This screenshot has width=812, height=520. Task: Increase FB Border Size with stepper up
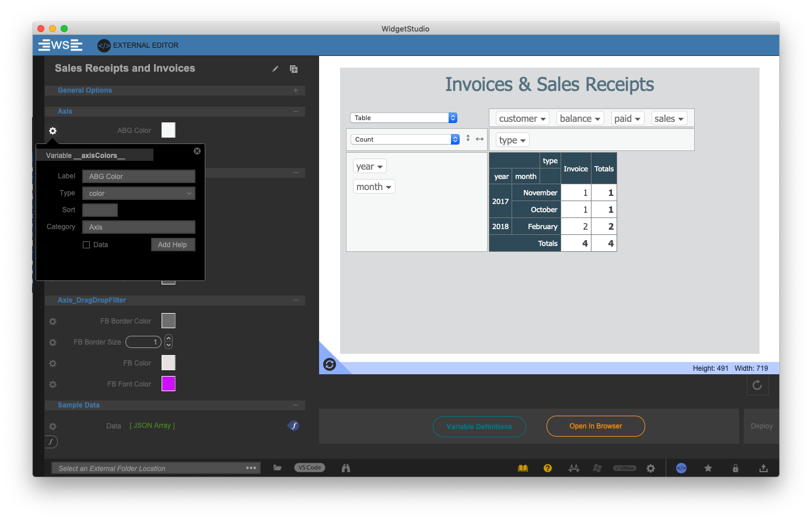(169, 338)
